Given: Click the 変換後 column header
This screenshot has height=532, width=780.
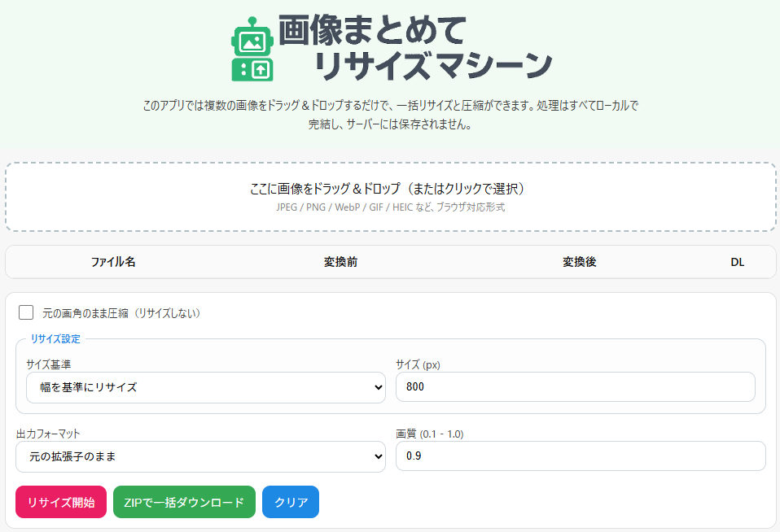Looking at the screenshot, I should 579,262.
